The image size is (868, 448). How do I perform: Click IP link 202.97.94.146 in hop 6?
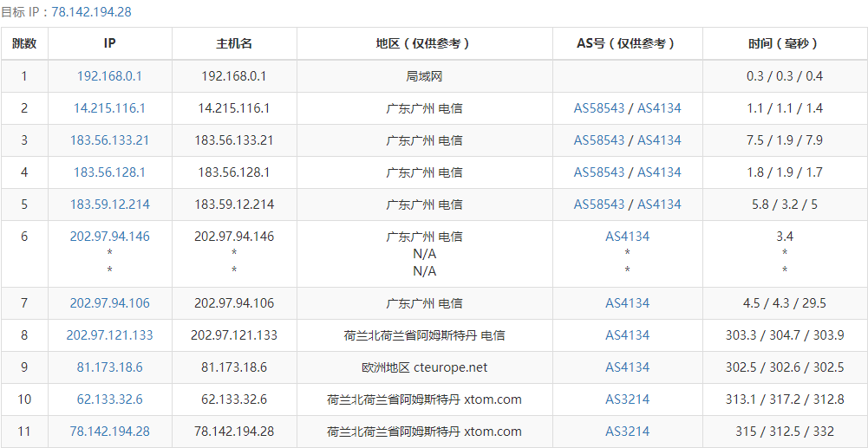coord(109,237)
